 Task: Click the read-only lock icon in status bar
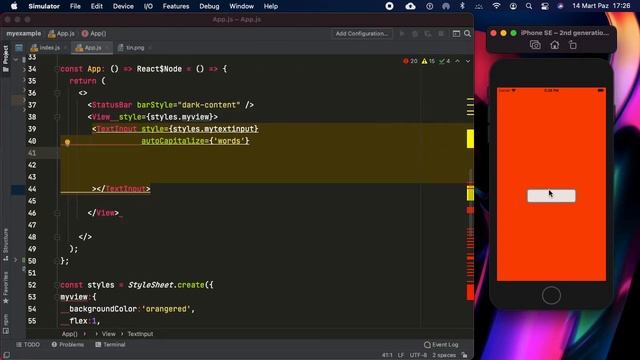pyautogui.click(x=464, y=355)
